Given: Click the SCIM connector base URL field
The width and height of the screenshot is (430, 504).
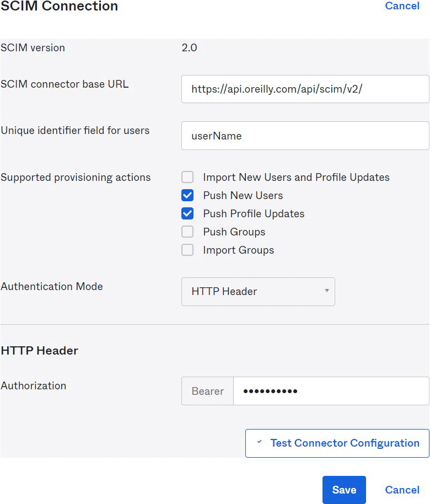Looking at the screenshot, I should coord(305,89).
